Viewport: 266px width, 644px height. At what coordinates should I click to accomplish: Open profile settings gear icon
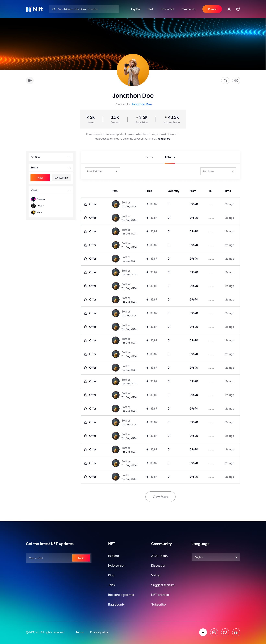click(236, 80)
